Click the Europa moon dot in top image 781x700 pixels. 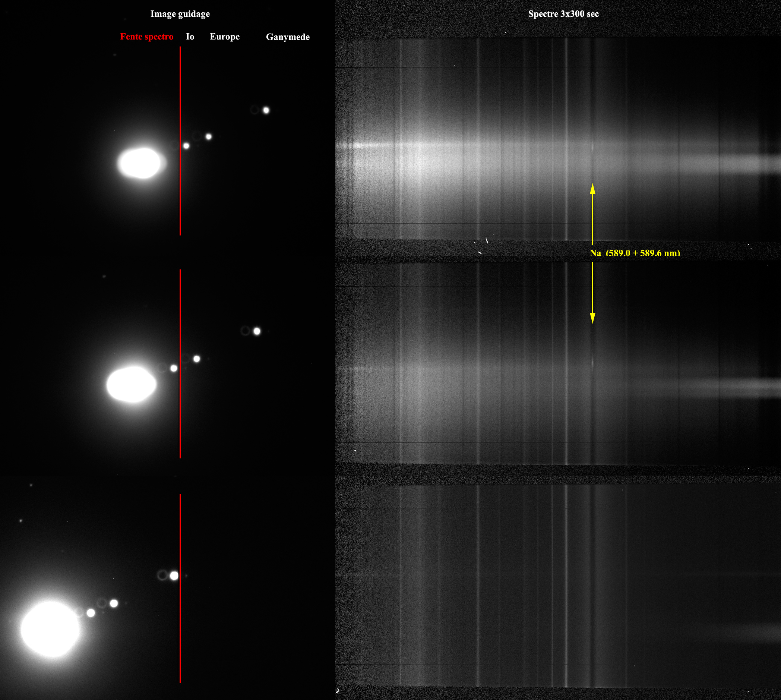pyautogui.click(x=208, y=136)
